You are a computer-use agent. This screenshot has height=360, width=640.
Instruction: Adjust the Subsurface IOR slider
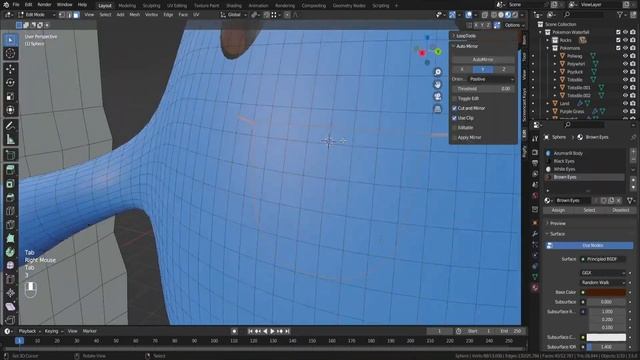[x=606, y=347]
